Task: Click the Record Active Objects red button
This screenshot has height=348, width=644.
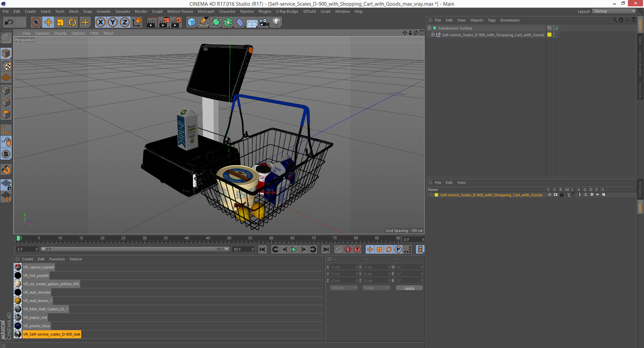Action: pyautogui.click(x=338, y=249)
